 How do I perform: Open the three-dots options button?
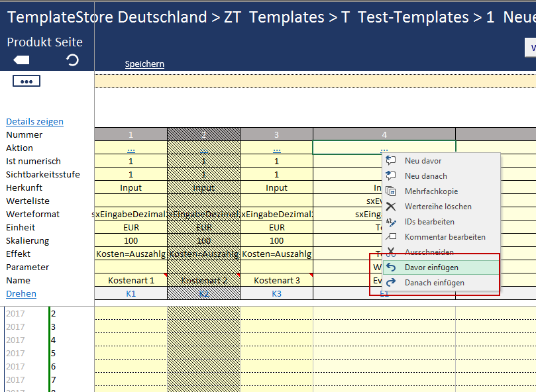27,81
